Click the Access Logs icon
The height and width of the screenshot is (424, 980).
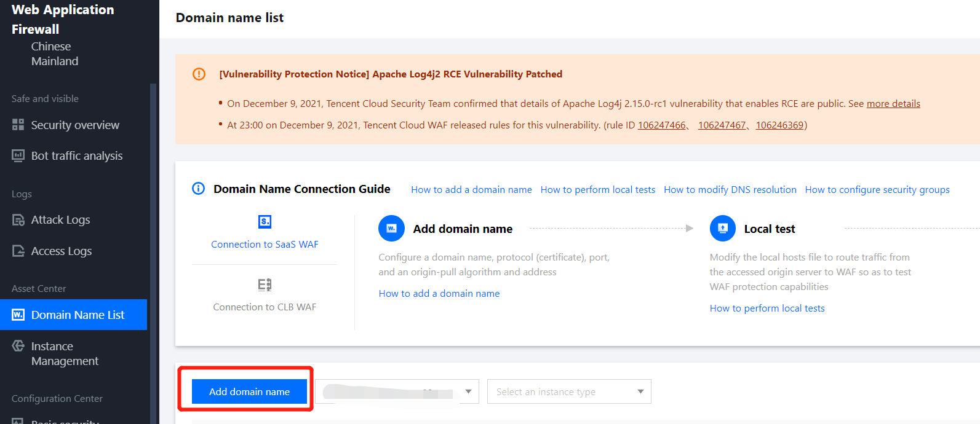click(18, 251)
